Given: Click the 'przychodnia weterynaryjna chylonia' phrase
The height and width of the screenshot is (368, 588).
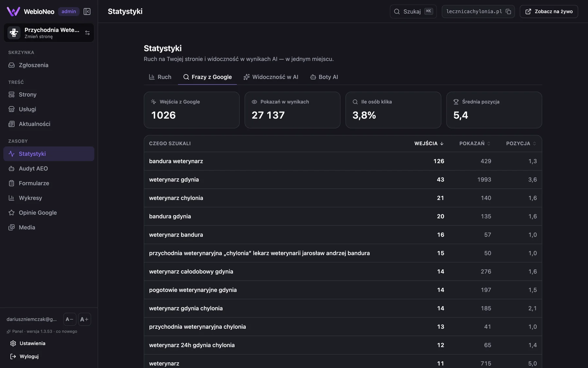Looking at the screenshot, I should 197,326.
